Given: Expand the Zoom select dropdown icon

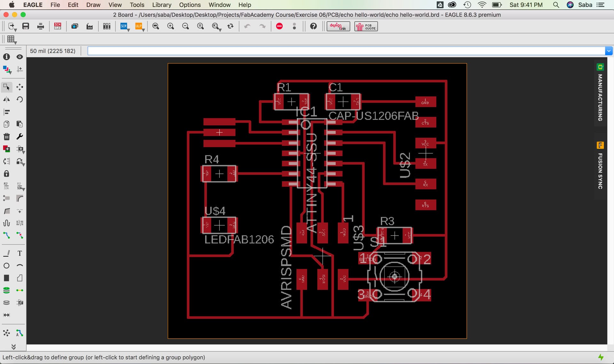Looking at the screenshot, I should pos(216,27).
